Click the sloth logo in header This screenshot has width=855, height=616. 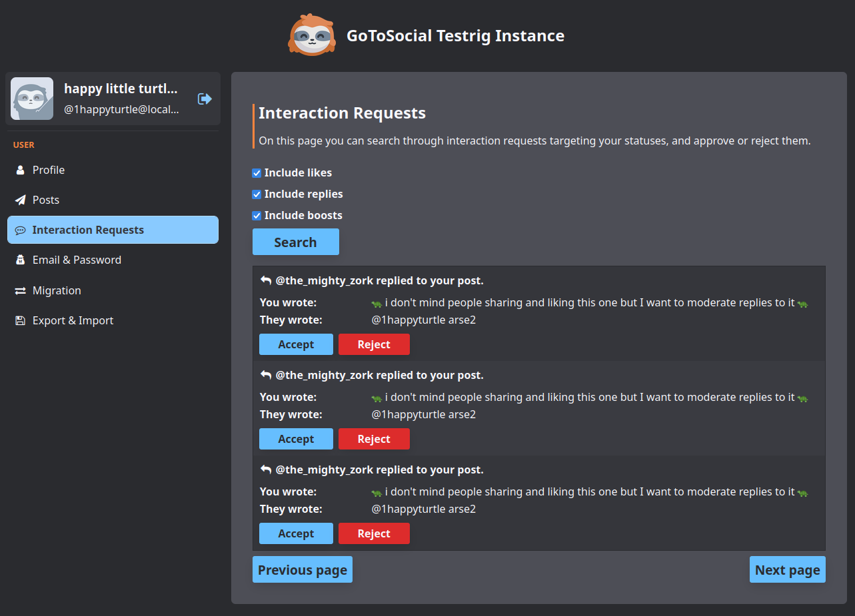311,35
